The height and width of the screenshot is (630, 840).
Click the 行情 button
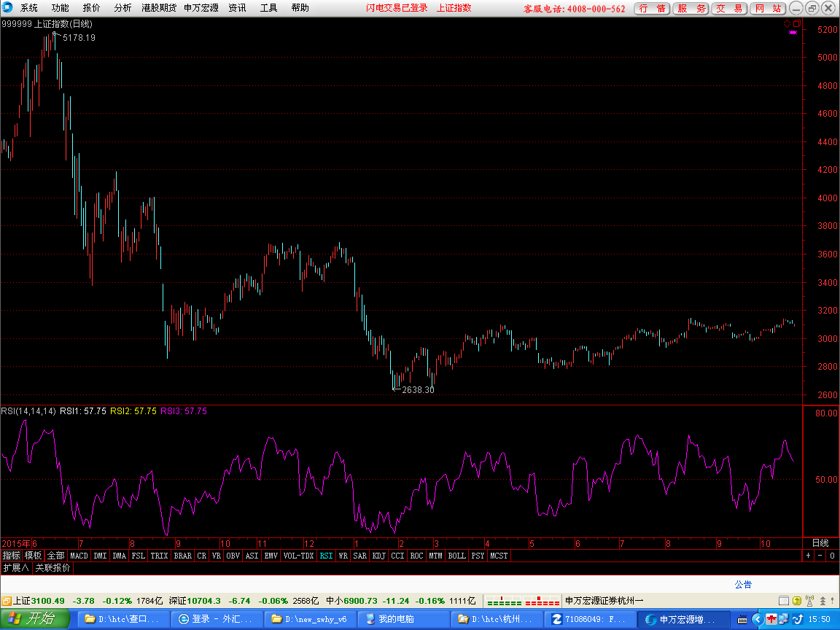coord(652,9)
